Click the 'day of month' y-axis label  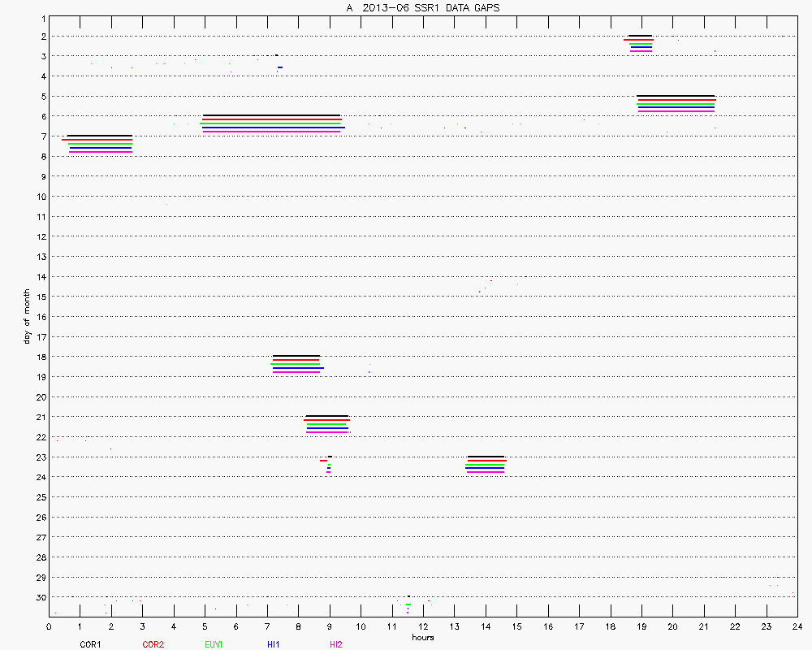tap(27, 316)
